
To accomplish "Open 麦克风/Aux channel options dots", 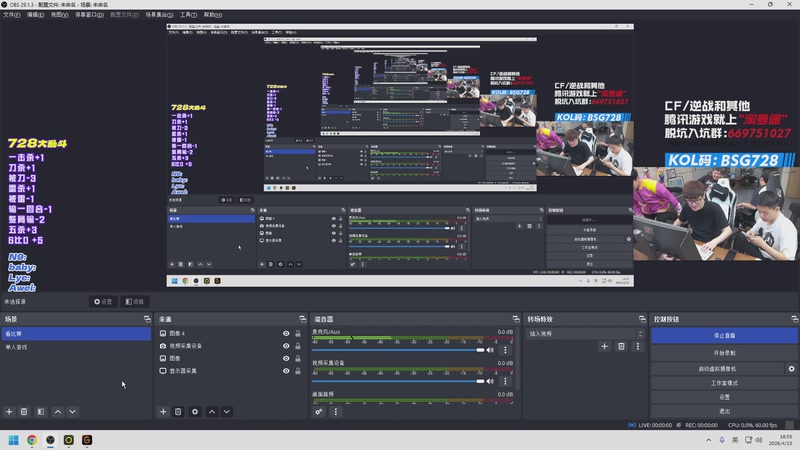I will pyautogui.click(x=505, y=350).
